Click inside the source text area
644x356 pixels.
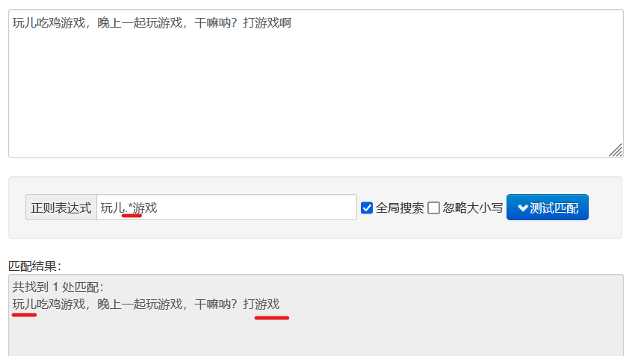[316, 84]
